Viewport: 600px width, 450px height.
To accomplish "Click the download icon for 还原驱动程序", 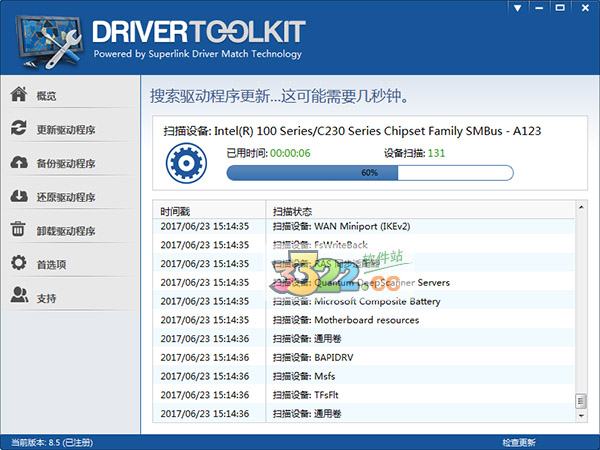I will point(18,197).
